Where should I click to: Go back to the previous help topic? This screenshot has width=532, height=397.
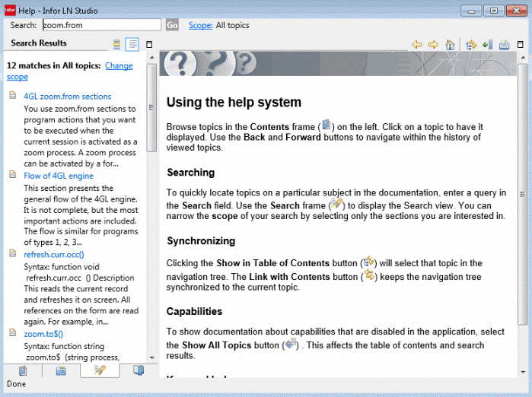(417, 45)
